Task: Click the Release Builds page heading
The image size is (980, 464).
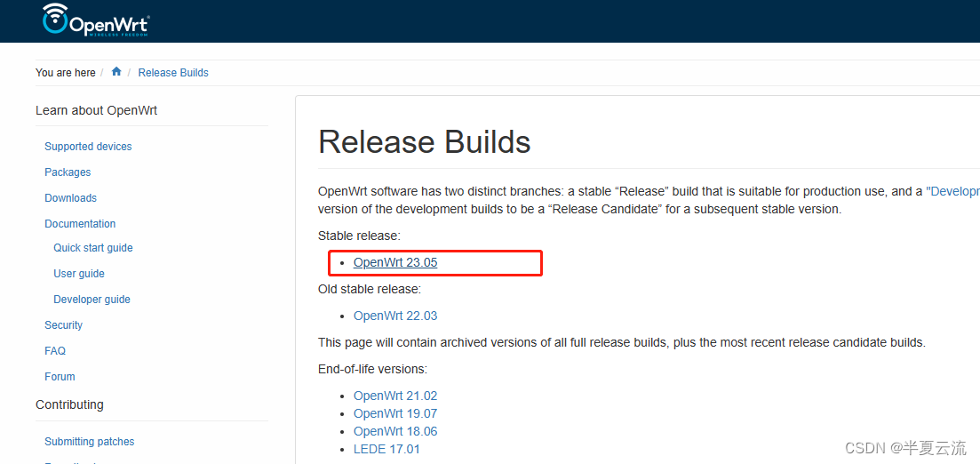Action: [x=425, y=142]
